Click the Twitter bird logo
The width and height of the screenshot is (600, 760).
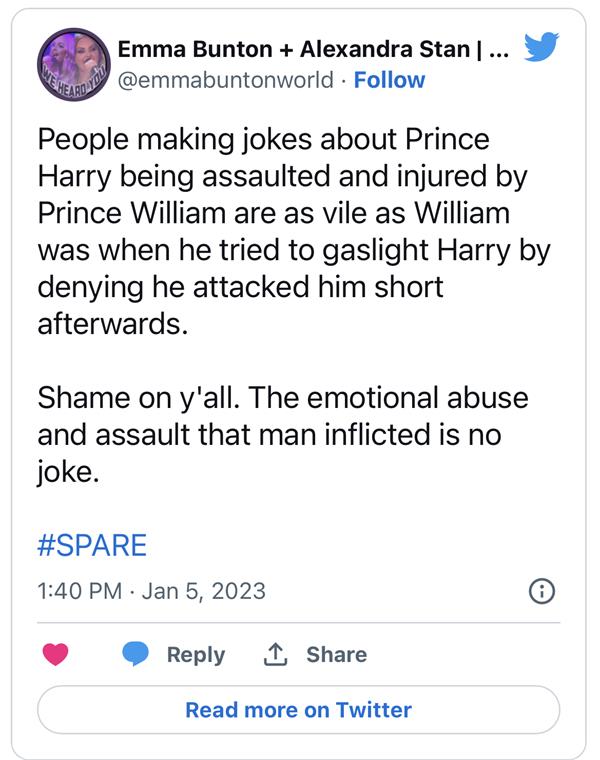click(543, 47)
